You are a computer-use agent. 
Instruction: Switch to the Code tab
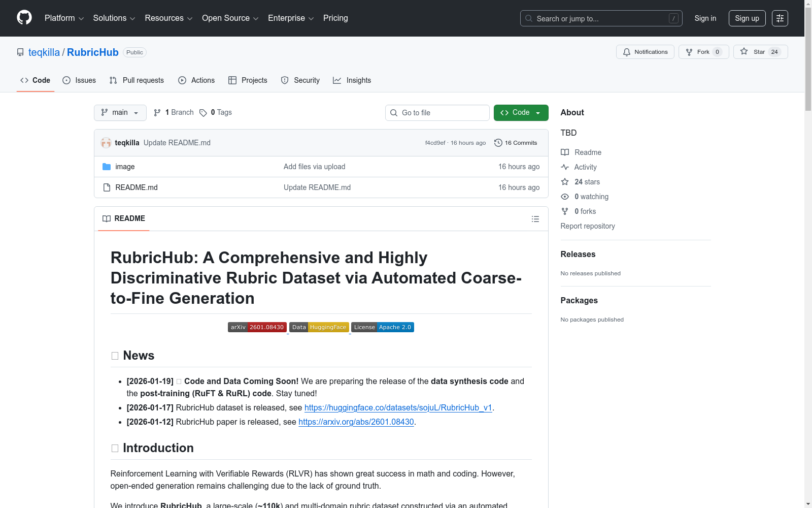point(36,80)
